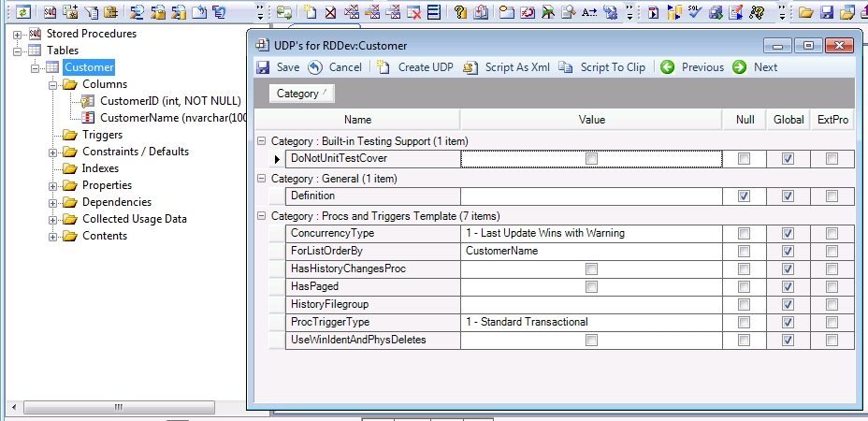Uncheck the Null checkbox for Definition

pos(744,196)
